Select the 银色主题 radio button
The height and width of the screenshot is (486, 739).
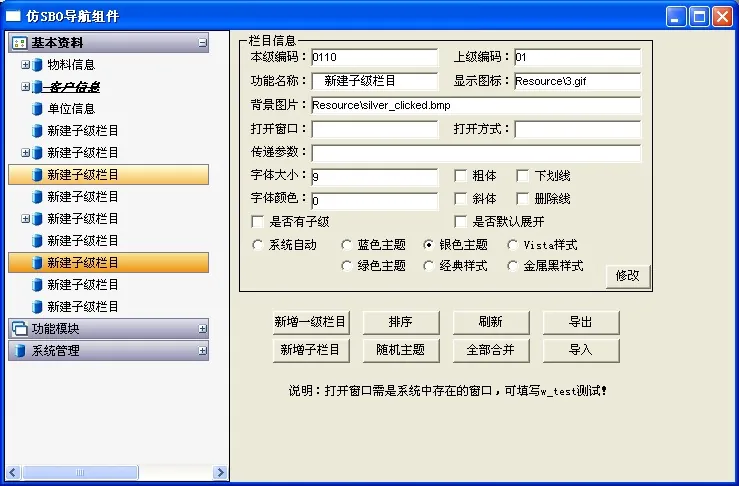point(428,245)
